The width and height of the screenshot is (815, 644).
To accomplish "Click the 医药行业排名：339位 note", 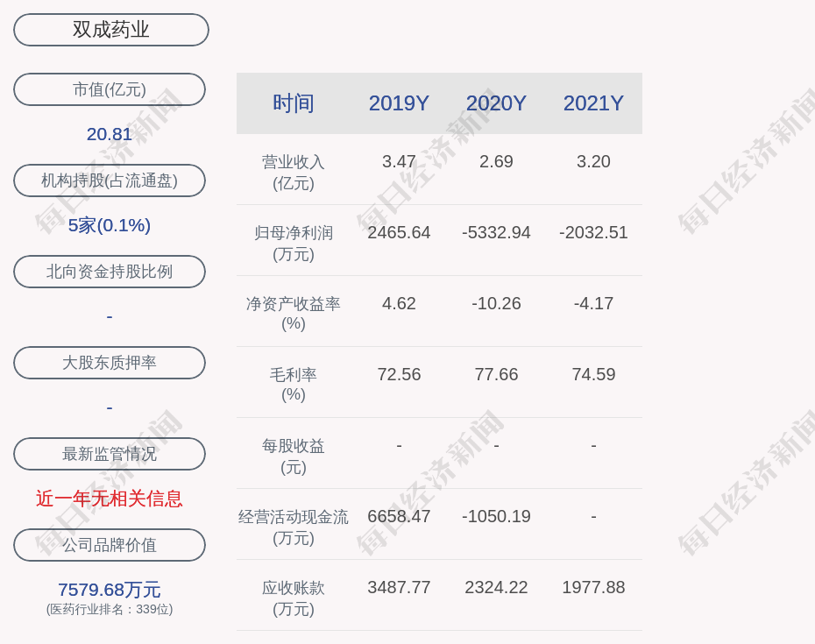I will coord(110,609).
